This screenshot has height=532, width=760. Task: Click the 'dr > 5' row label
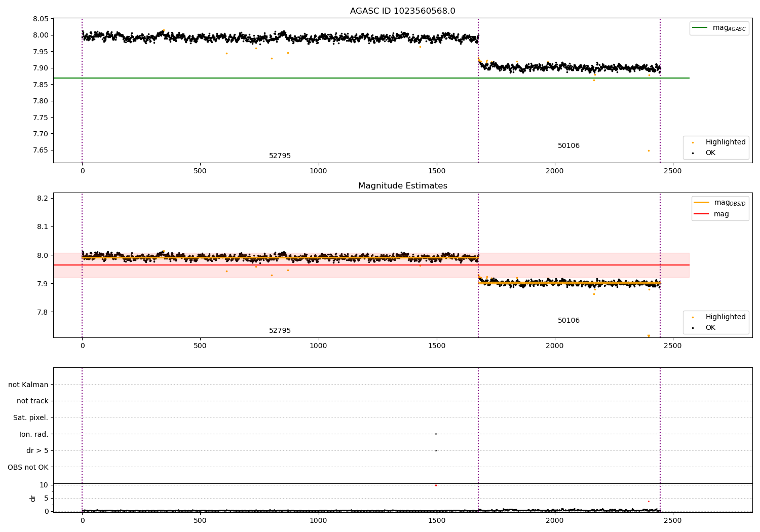click(37, 451)
